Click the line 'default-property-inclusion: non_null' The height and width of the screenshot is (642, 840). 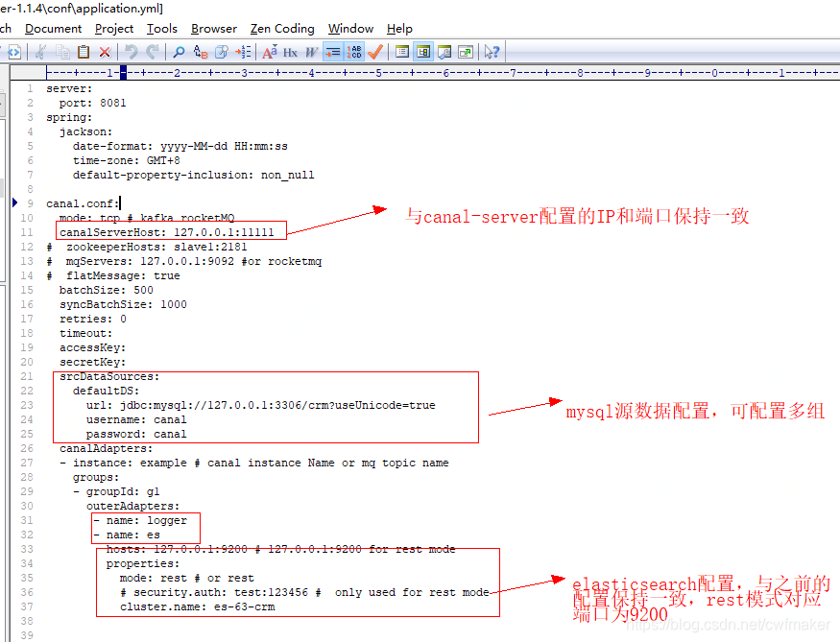pos(193,175)
